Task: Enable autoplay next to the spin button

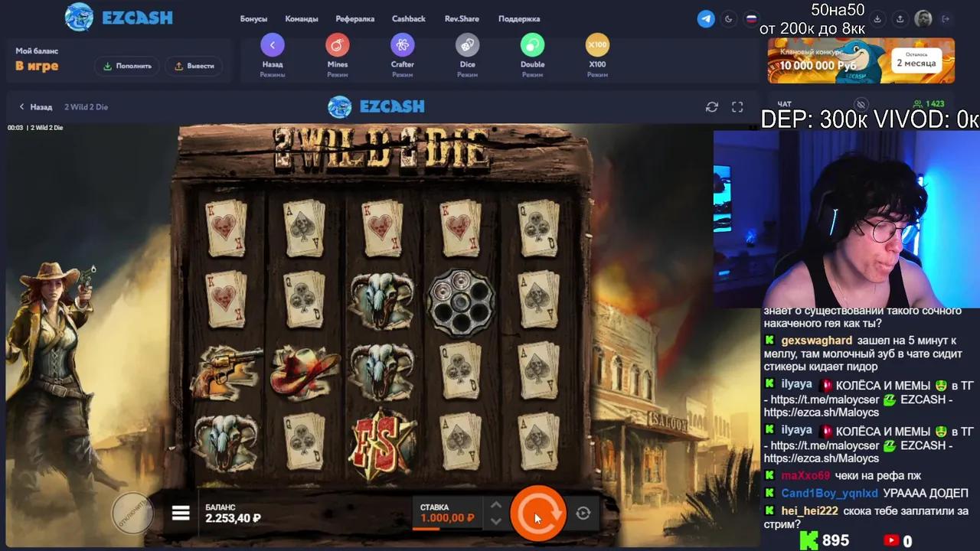Action: [583, 514]
